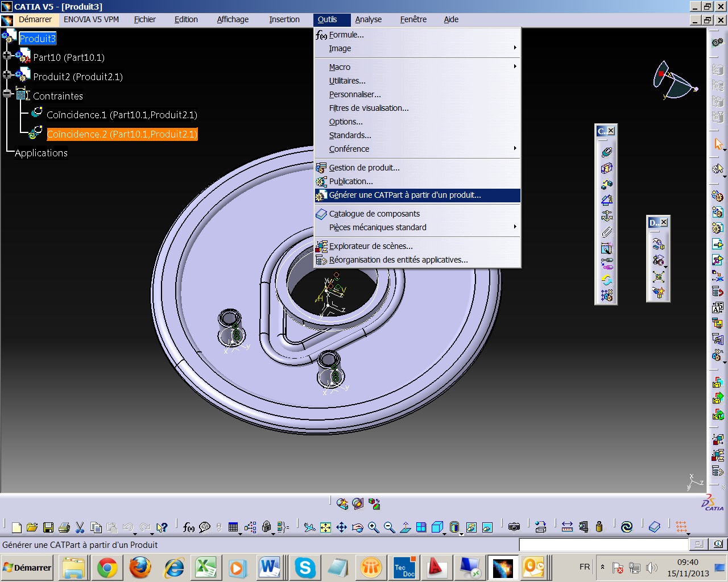Toggle Swap Visible Space icon
This screenshot has width=728, height=582.
pyautogui.click(x=487, y=527)
